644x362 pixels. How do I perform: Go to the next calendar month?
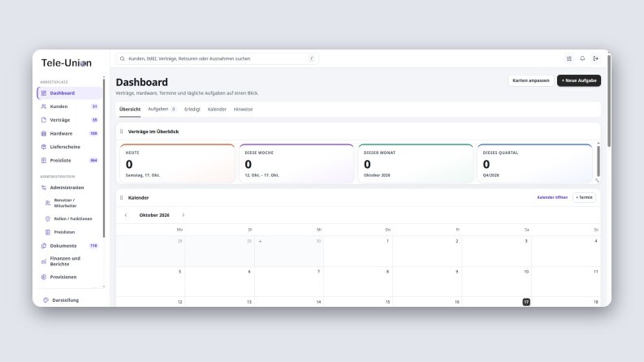(184, 215)
